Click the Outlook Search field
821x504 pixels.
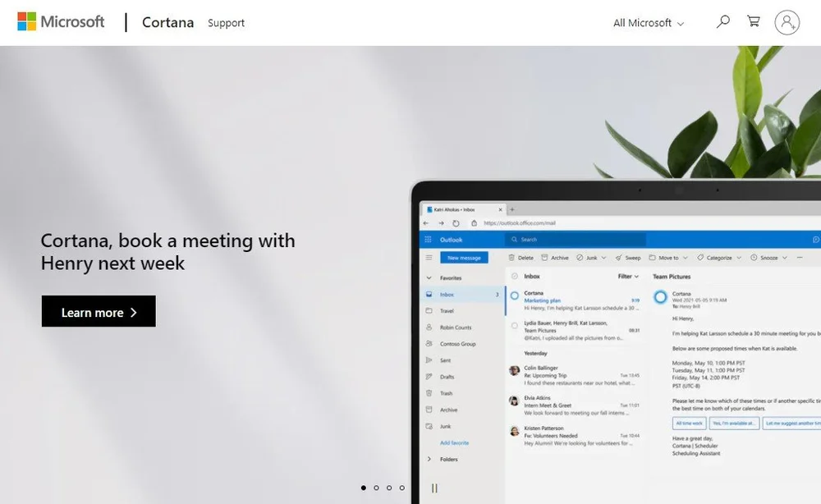[x=576, y=239]
